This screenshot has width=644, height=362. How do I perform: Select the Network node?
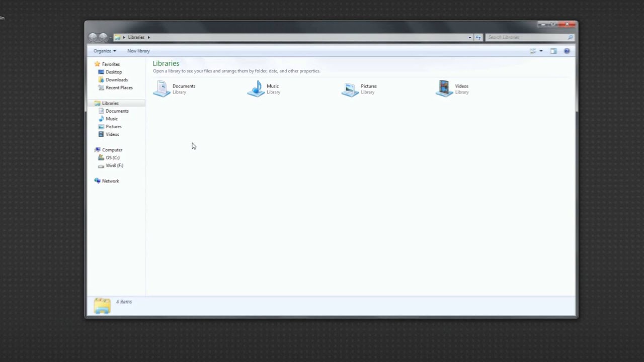(110, 180)
